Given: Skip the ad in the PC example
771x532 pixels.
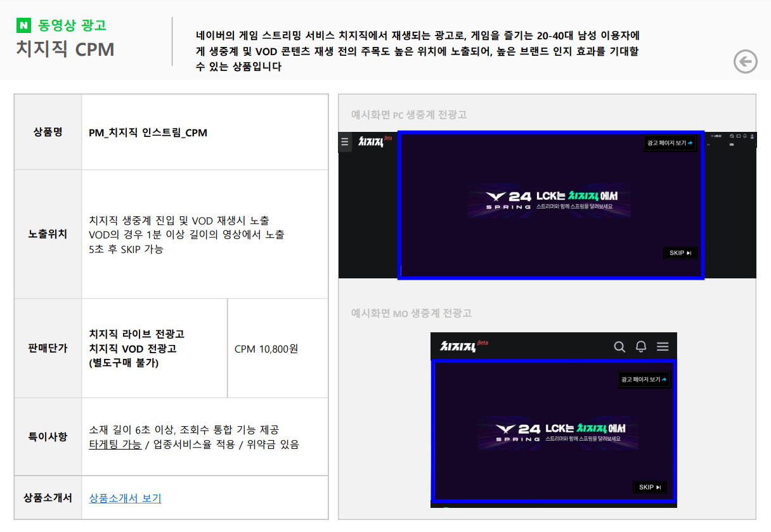Looking at the screenshot, I should click(680, 253).
